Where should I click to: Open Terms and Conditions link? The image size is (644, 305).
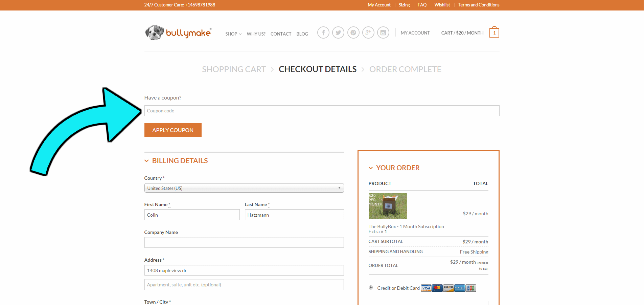click(x=478, y=5)
